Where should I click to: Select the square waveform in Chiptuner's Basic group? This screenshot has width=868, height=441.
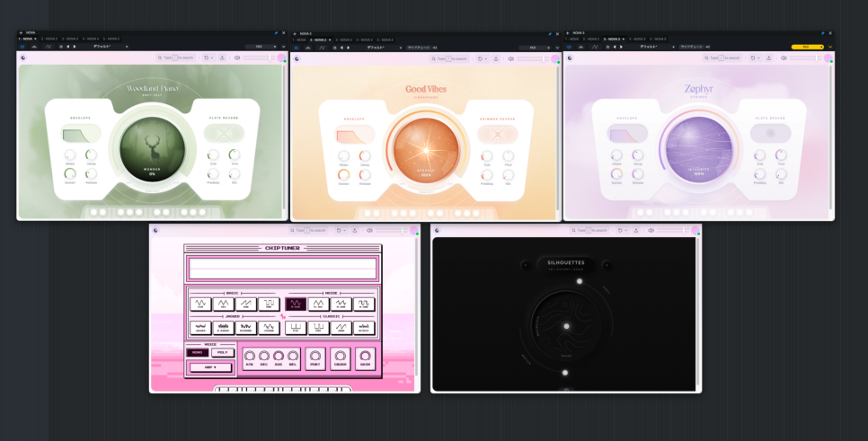pos(269,304)
